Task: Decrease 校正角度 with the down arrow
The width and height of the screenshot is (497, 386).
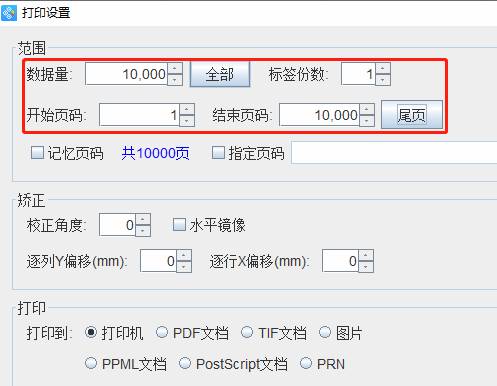Action: 143,231
